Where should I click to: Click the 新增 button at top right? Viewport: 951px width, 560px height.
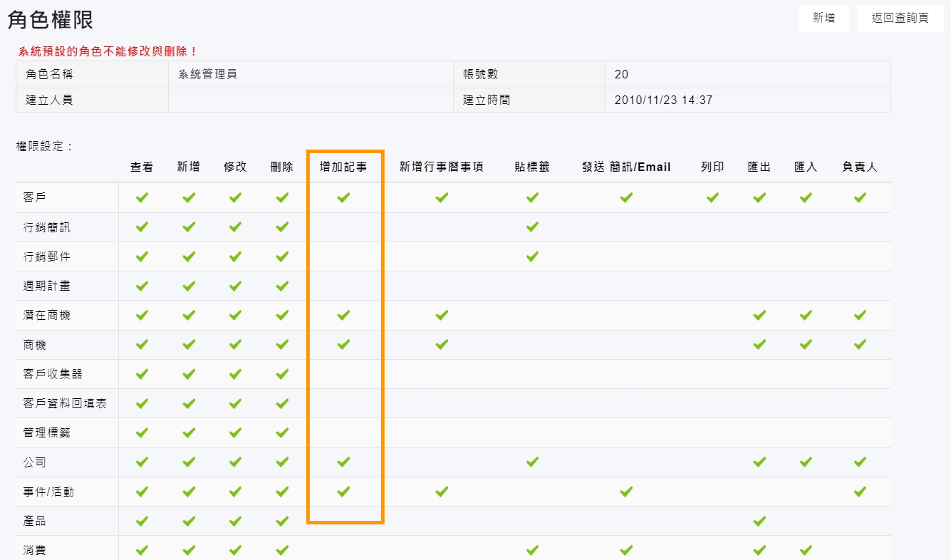click(823, 19)
